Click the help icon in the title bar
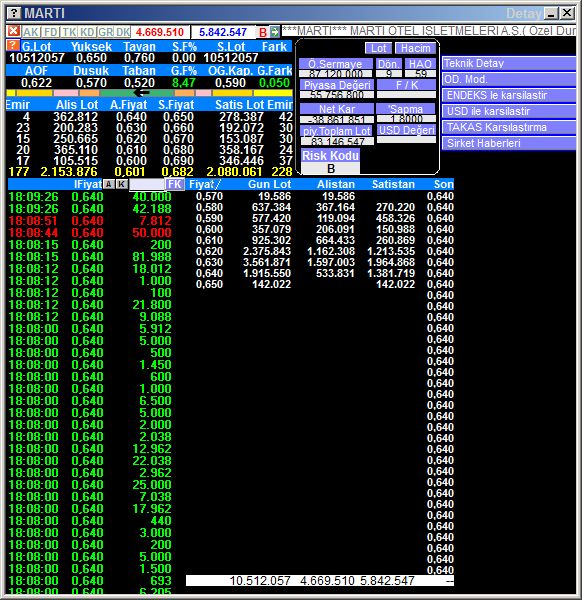This screenshot has width=582, height=600. pyautogui.click(x=13, y=13)
